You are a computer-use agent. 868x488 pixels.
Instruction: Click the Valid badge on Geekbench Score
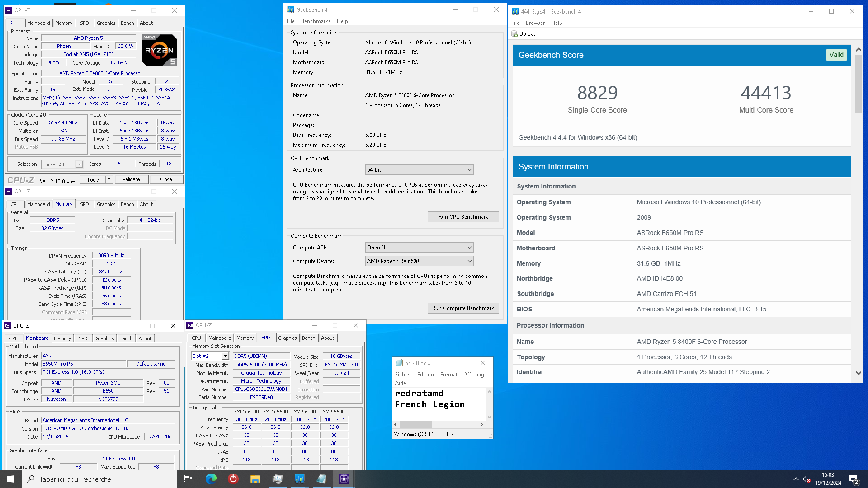(x=836, y=55)
